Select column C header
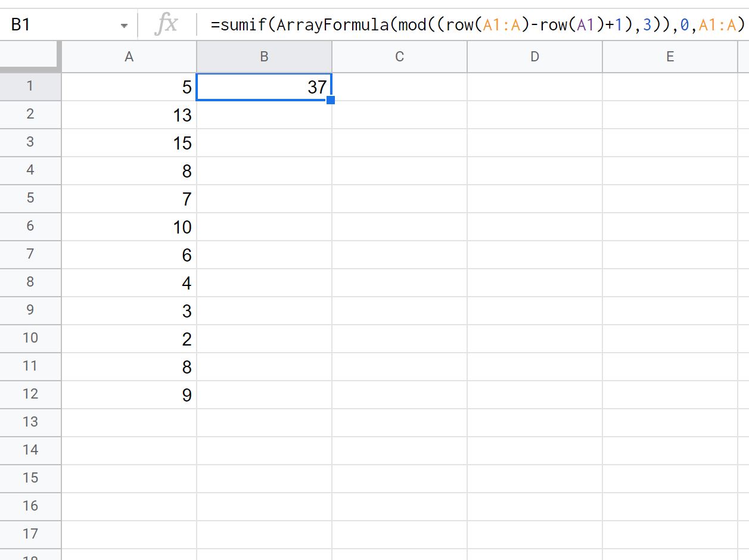749x560 pixels. tap(399, 57)
